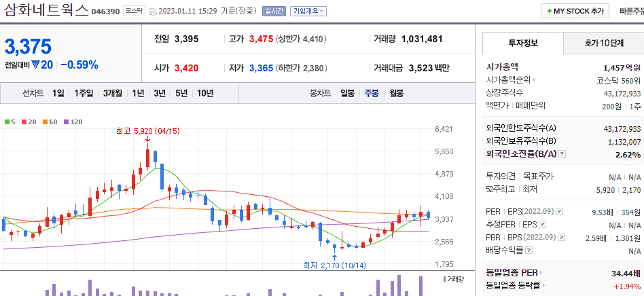Open the PER EPS help question icon
Screen dimensions: 644x296
click(559, 211)
